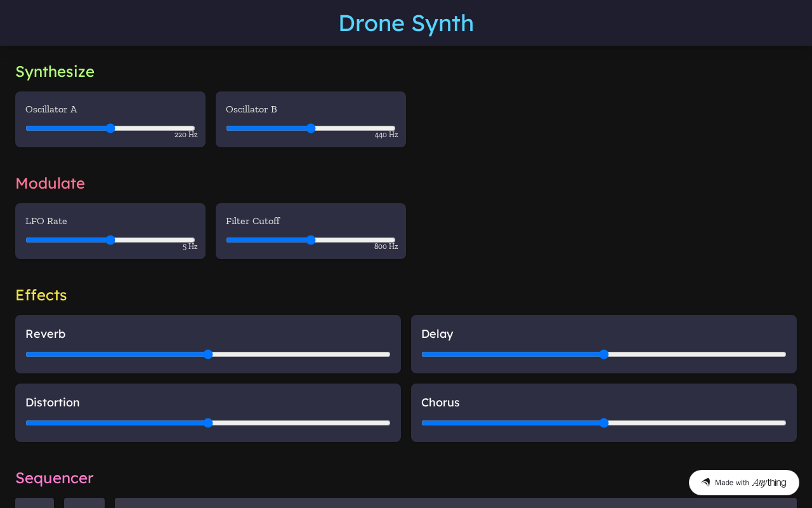Click the Modulate section heading
The width and height of the screenshot is (812, 508).
pyautogui.click(x=50, y=183)
